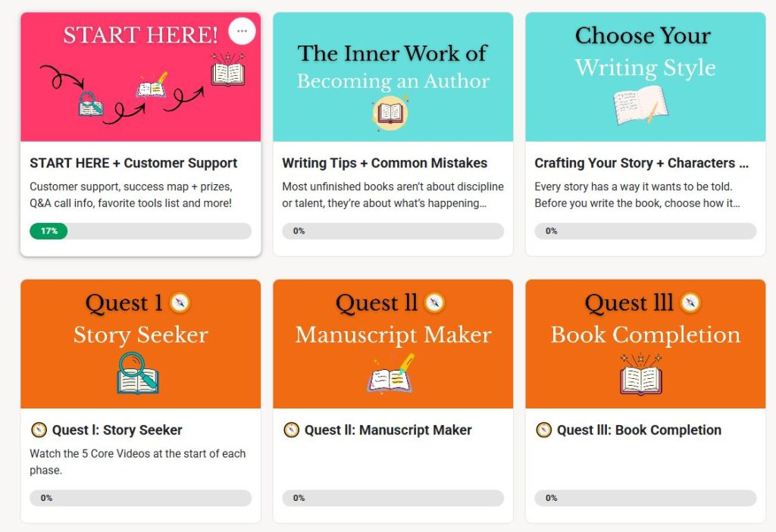This screenshot has height=532, width=776.
Task: Click the Watch the 5 Core Videos description text
Action: click(x=137, y=462)
